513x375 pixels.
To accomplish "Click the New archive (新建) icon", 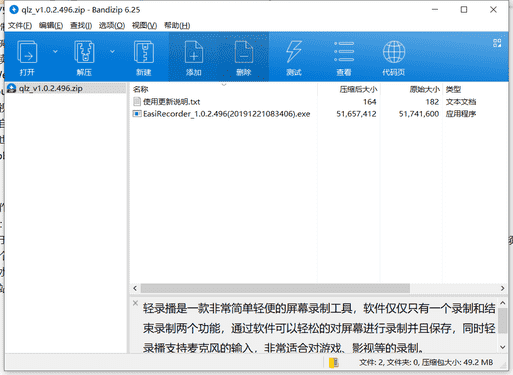I will (144, 52).
